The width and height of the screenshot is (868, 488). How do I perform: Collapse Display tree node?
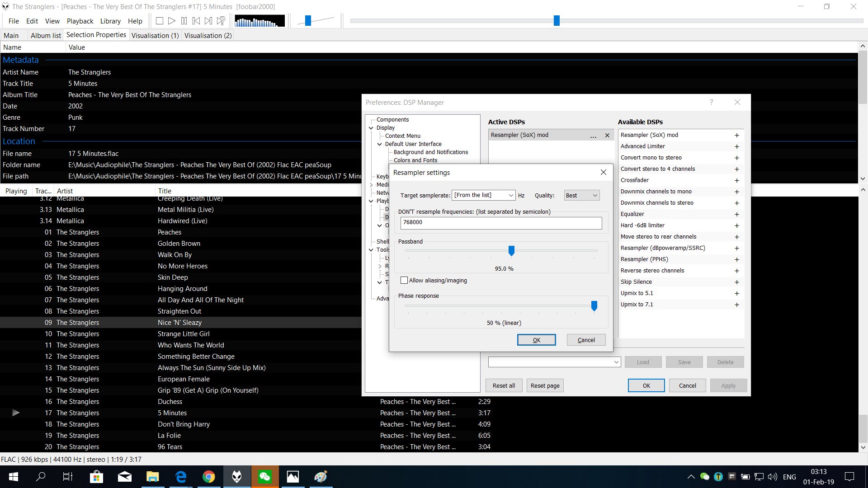pyautogui.click(x=371, y=128)
